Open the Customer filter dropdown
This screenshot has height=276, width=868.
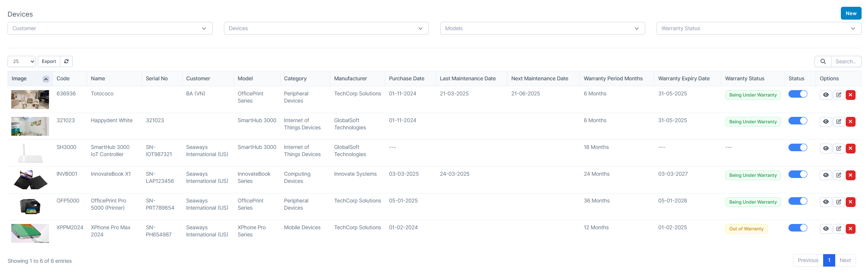pos(110,28)
